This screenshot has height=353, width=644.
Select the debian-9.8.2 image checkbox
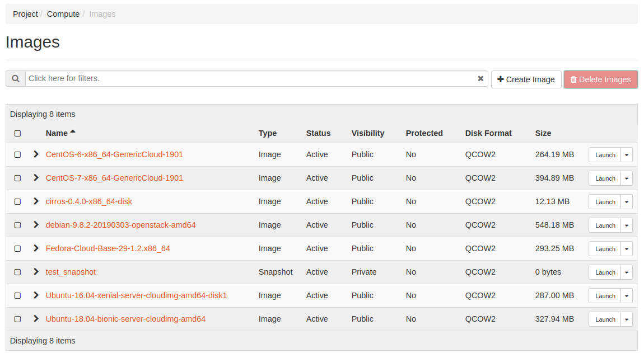17,225
